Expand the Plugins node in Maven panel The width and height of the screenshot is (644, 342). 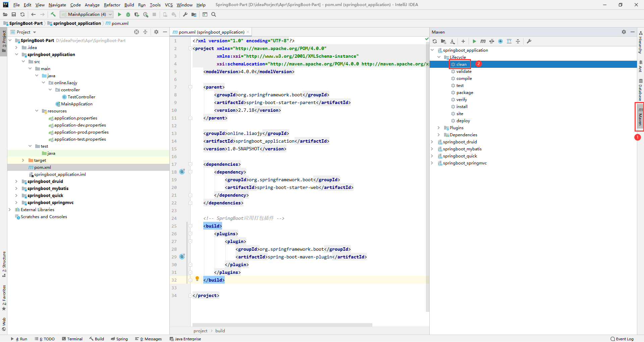(x=439, y=128)
